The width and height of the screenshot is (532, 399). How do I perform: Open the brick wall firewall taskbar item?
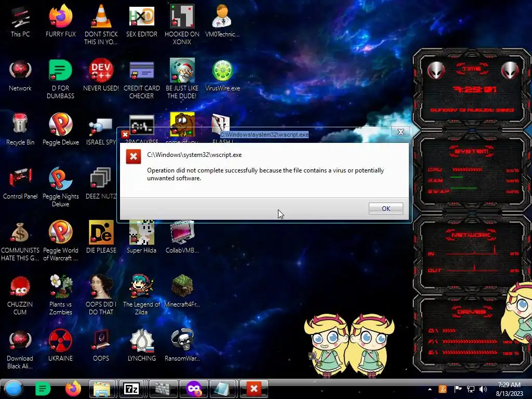pos(164,389)
